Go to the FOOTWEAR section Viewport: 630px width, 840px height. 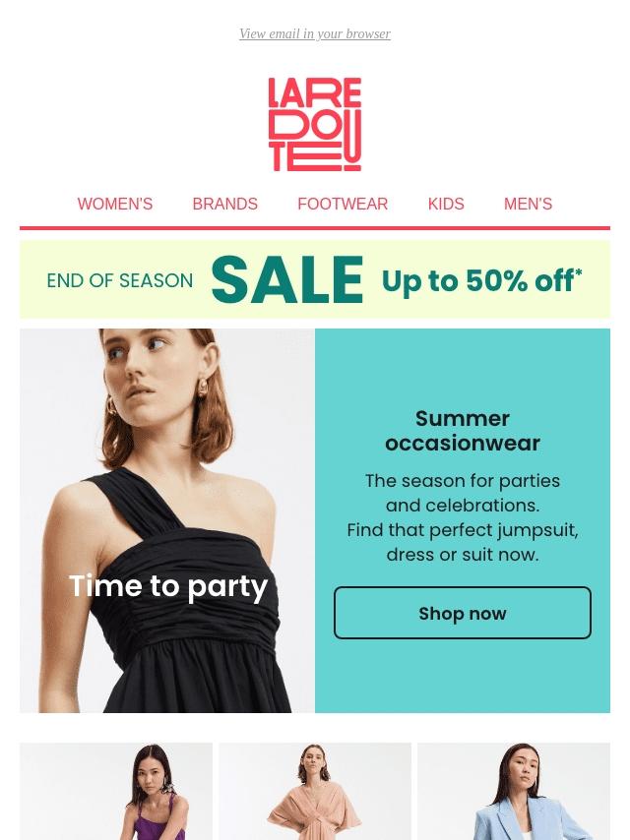(343, 205)
